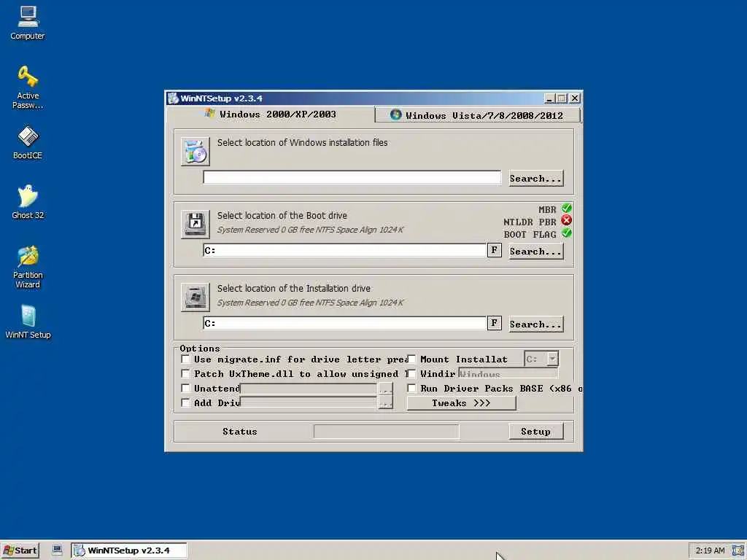Screen dimensions: 747x560
Task: Click the F button for Boot drive
Action: point(494,250)
